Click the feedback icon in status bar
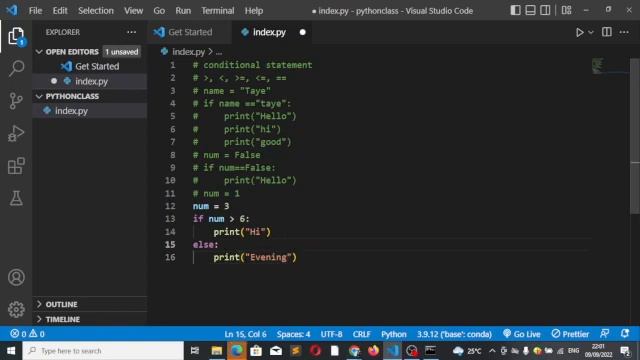Viewport: 640px width, 360px height. click(x=604, y=333)
